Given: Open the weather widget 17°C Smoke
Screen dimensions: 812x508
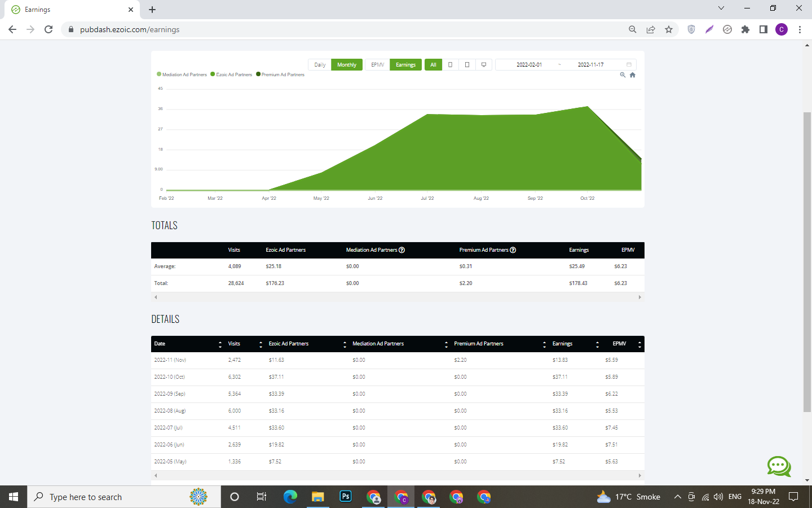Looking at the screenshot, I should click(629, 497).
